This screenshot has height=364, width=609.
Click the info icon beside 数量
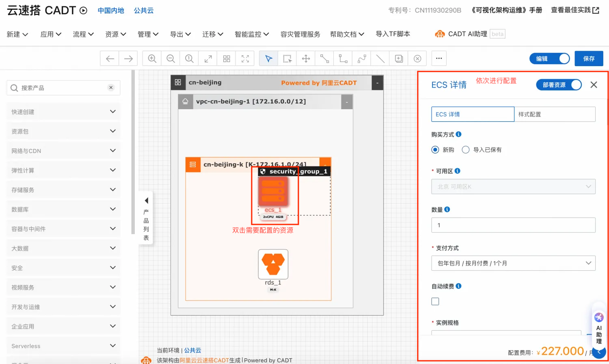447,209
